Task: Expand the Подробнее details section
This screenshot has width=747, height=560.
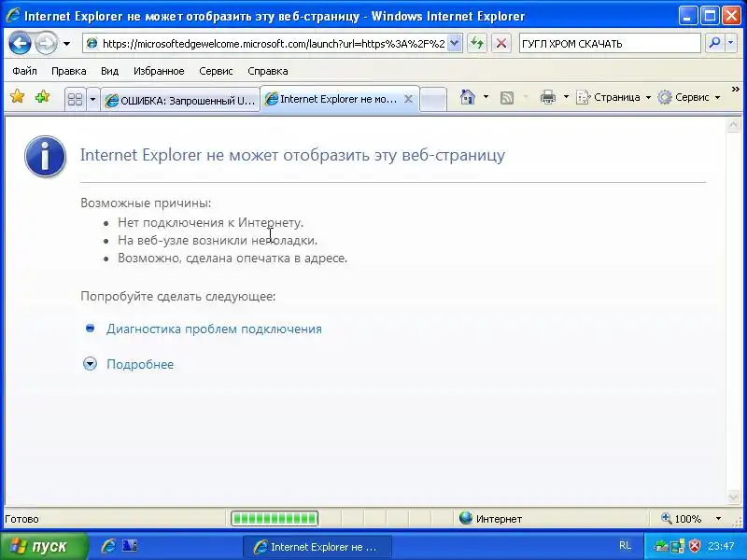Action: pyautogui.click(x=140, y=364)
